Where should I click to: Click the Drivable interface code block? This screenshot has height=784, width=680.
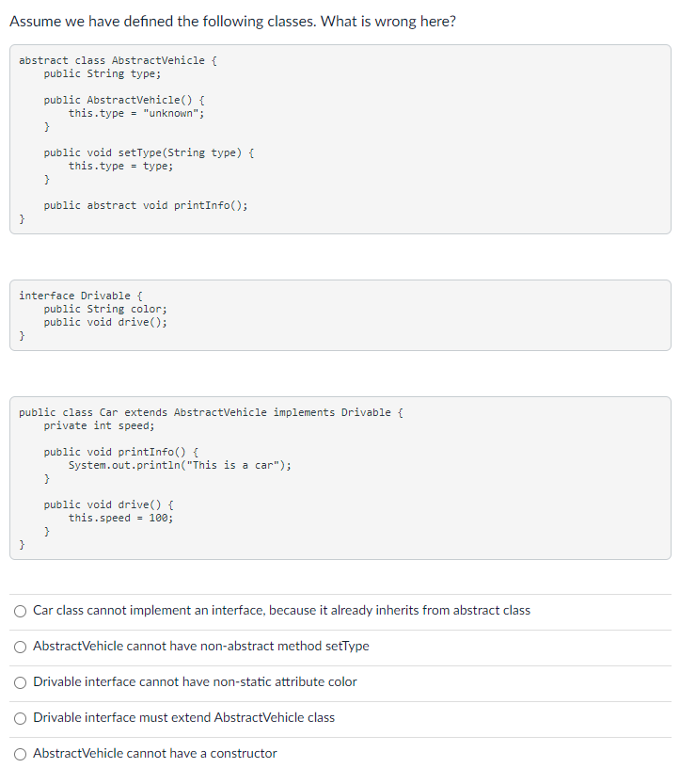coord(339,315)
